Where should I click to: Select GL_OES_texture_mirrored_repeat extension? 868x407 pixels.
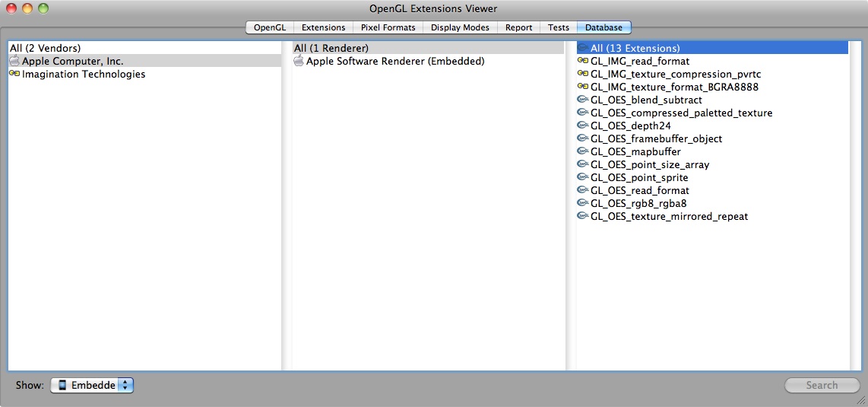click(712, 216)
